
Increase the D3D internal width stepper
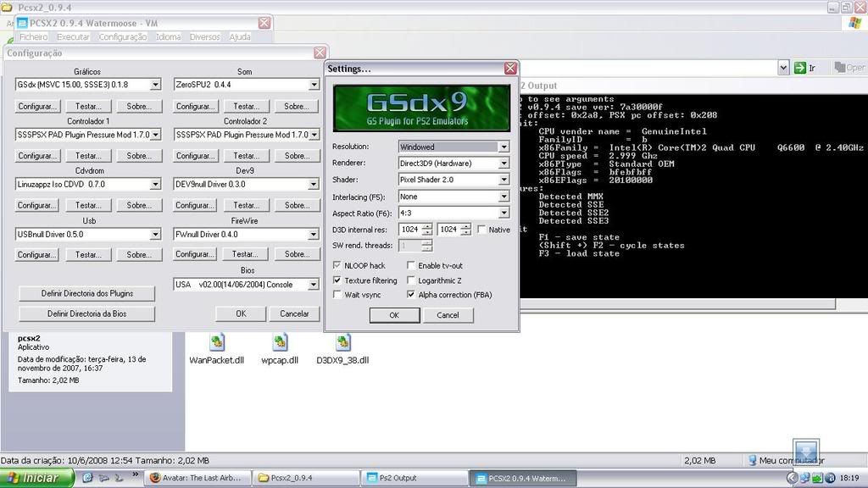(x=427, y=226)
